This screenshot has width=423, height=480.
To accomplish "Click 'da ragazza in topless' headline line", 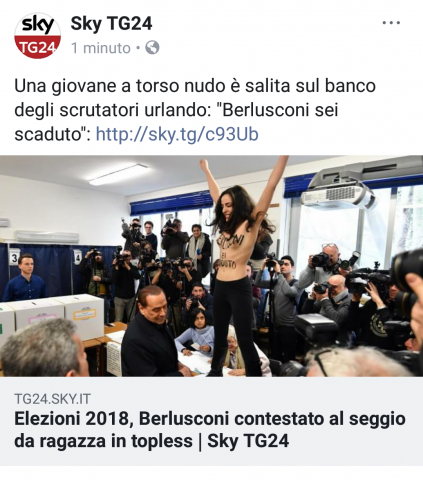I will 104,441.
